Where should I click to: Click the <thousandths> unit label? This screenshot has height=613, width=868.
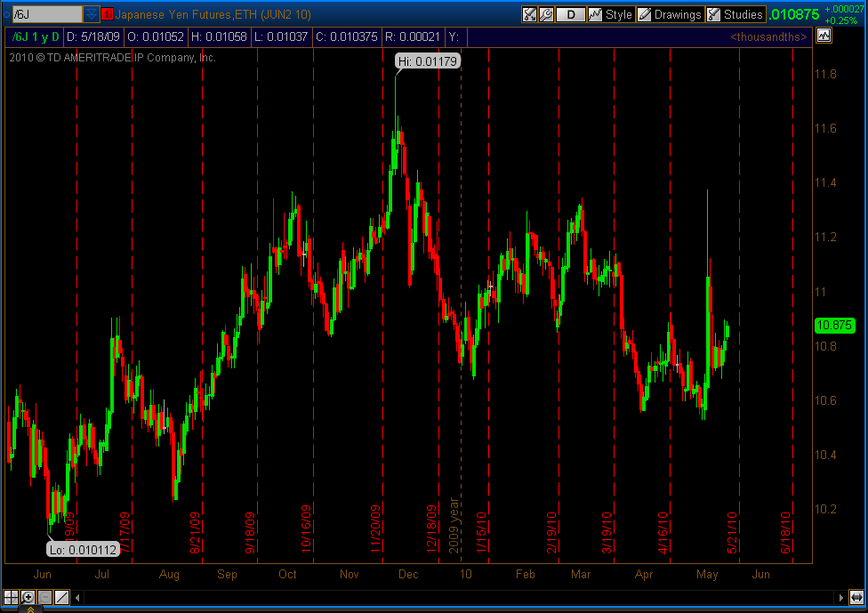click(768, 37)
